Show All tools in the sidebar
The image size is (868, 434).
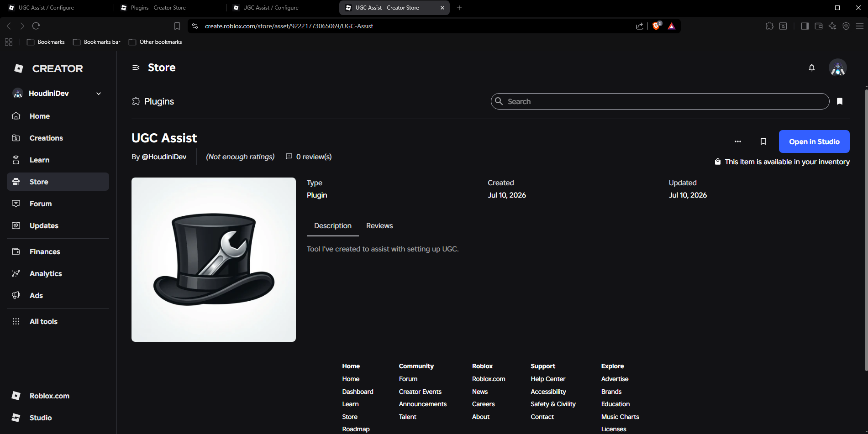[58, 321]
